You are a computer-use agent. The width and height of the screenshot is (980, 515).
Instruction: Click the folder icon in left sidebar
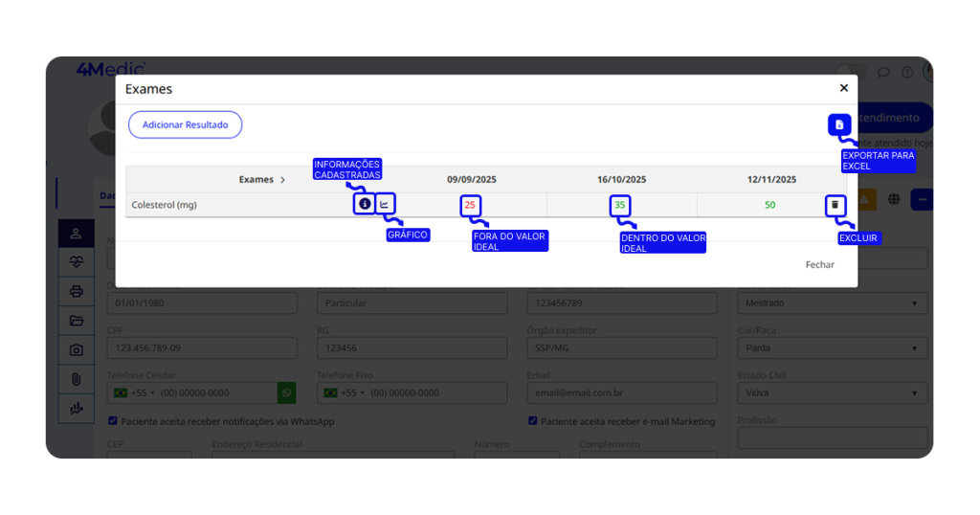(77, 321)
